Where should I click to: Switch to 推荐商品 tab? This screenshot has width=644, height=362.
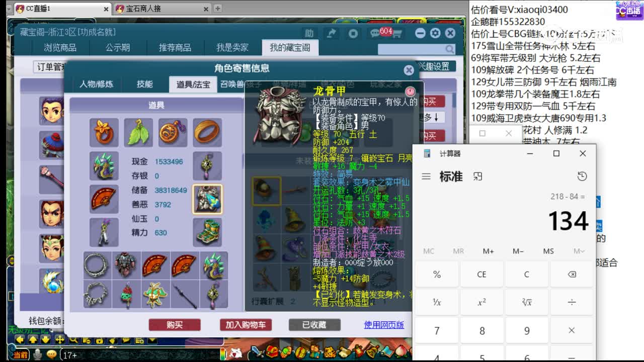[x=175, y=48]
